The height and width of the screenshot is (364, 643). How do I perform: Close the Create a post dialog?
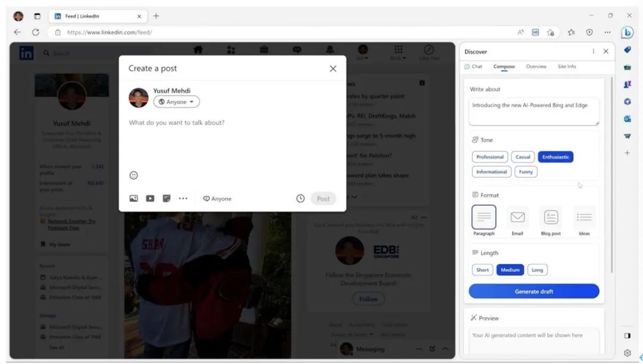333,69
